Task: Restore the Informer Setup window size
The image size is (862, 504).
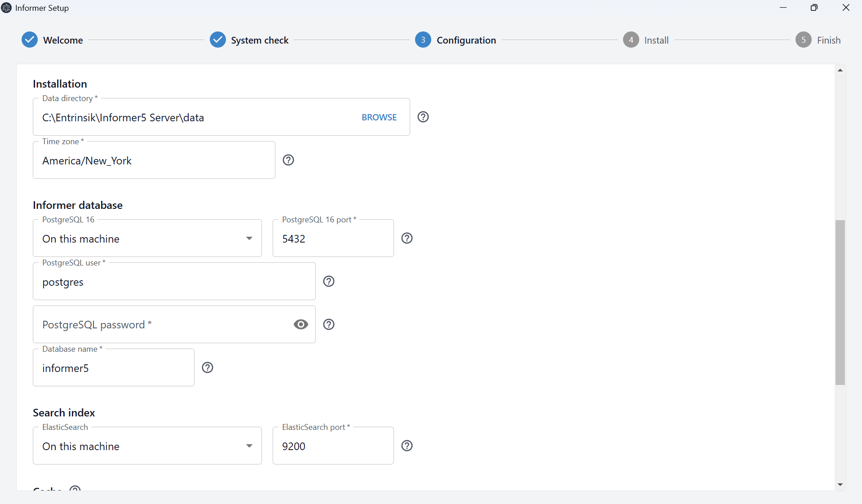Action: click(814, 8)
